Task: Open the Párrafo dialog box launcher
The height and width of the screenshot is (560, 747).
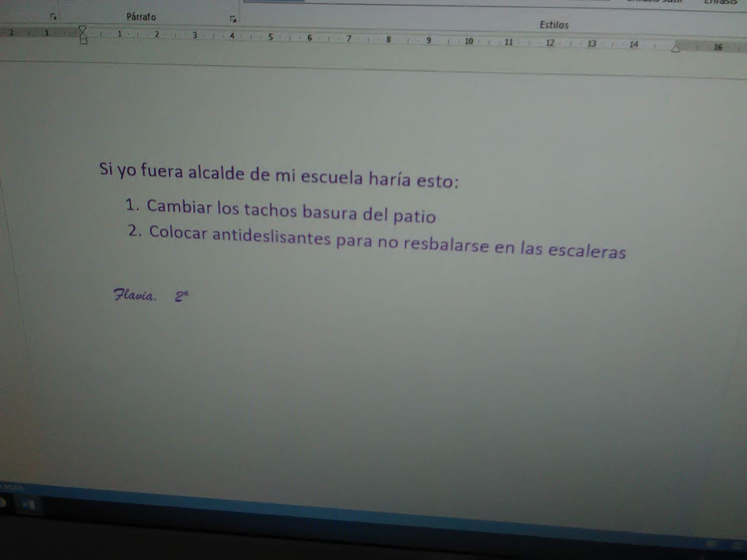Action: pos(233,19)
